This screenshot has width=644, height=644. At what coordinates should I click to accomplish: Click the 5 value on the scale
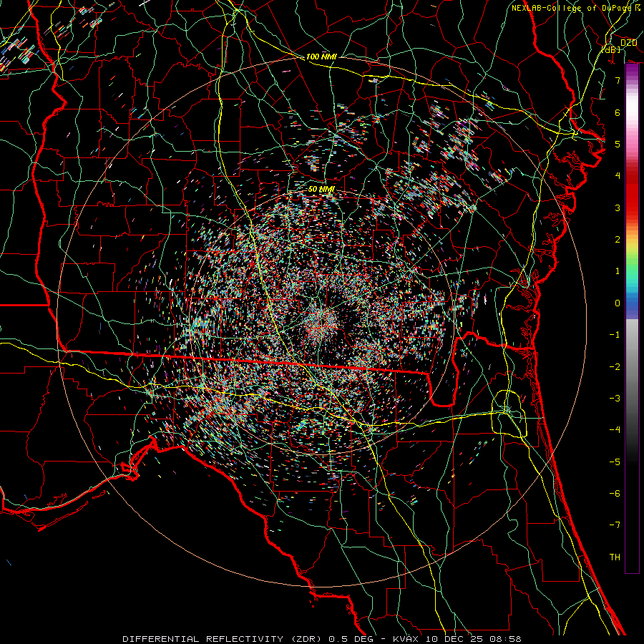[x=618, y=144]
